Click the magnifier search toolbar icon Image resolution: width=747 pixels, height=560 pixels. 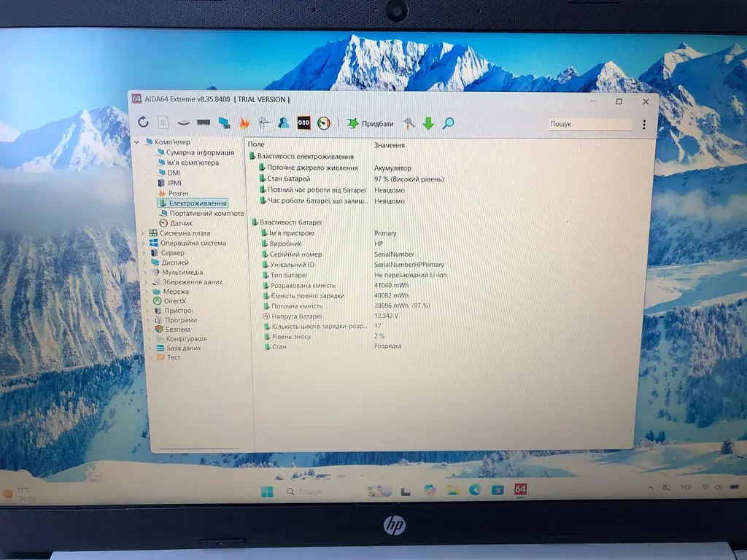tap(449, 124)
